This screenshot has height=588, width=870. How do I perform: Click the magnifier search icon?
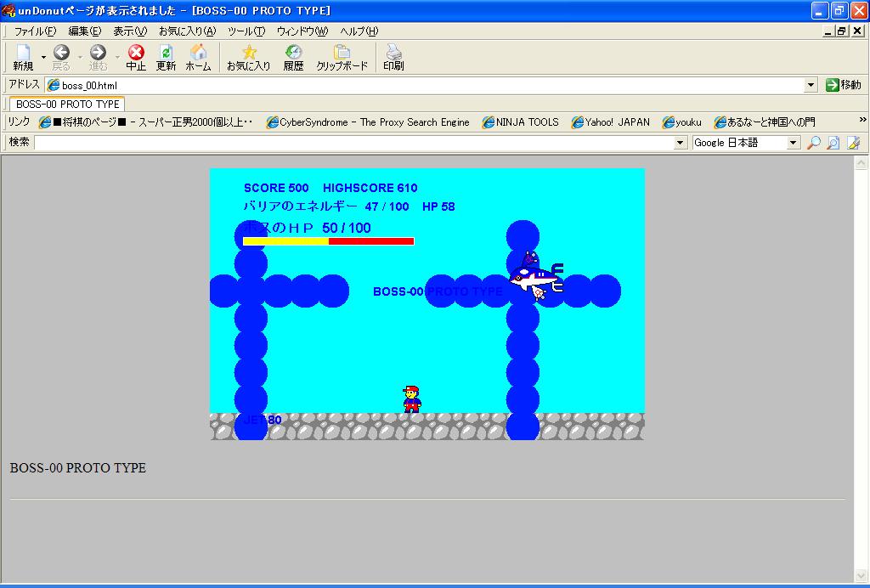click(813, 143)
